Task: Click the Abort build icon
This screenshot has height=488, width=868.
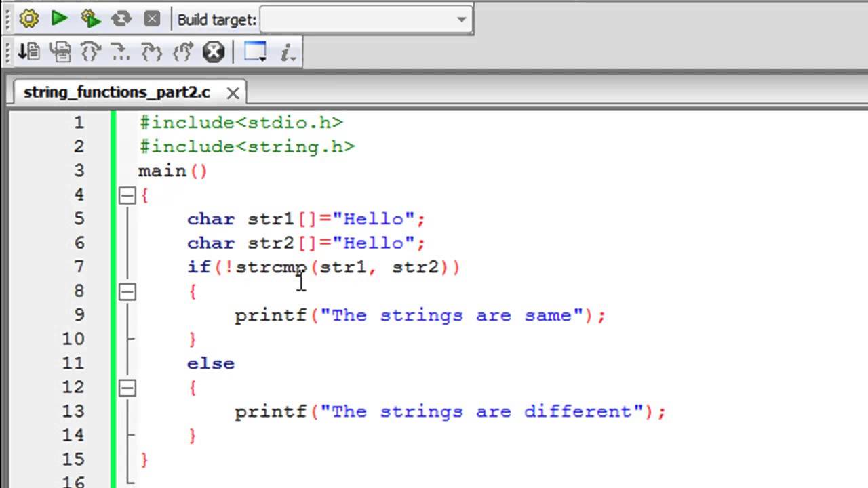Action: point(152,19)
